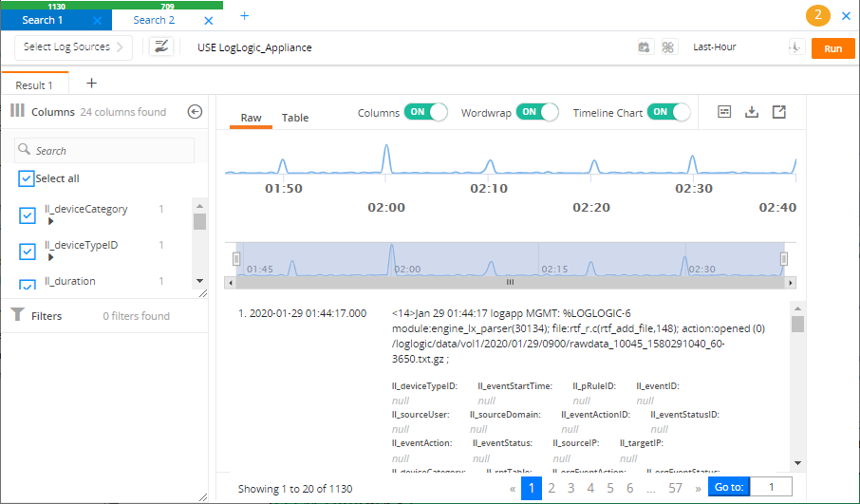Uncheck the ll_deviceTypeID checkbox

(28, 252)
